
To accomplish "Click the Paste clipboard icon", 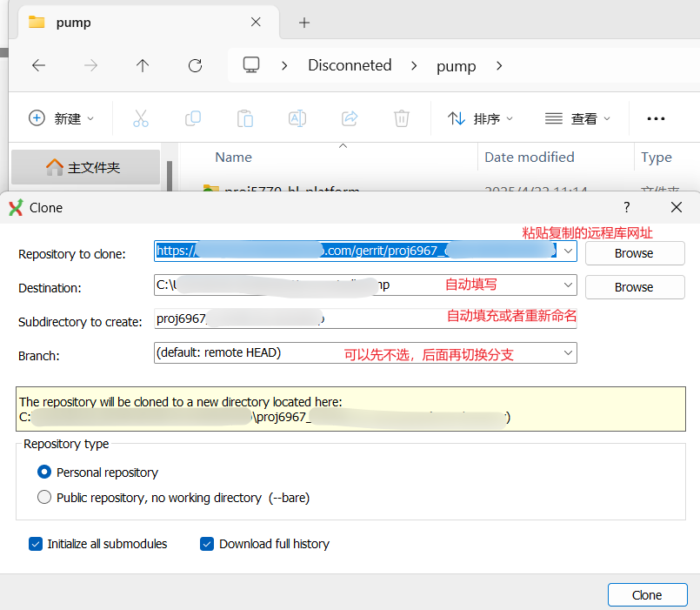I will (x=245, y=118).
